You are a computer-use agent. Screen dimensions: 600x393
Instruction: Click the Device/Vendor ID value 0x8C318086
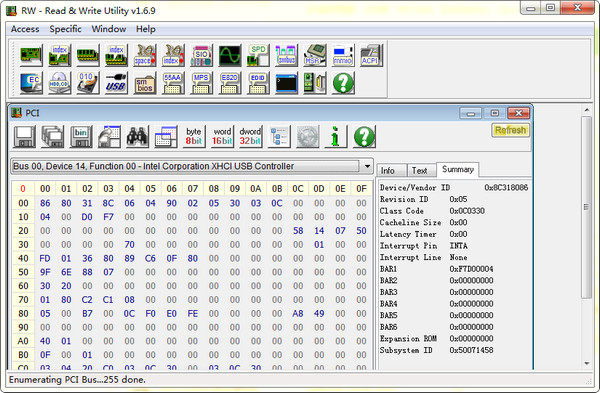[x=506, y=188]
